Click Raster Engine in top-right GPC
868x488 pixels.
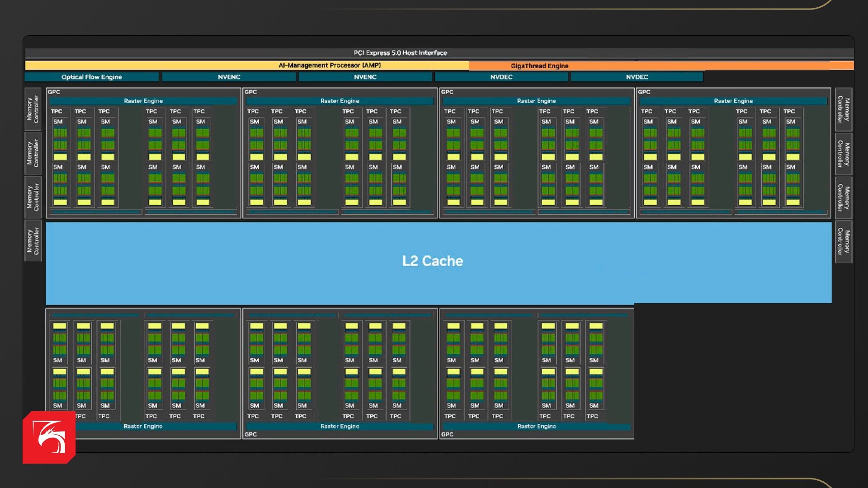point(733,101)
